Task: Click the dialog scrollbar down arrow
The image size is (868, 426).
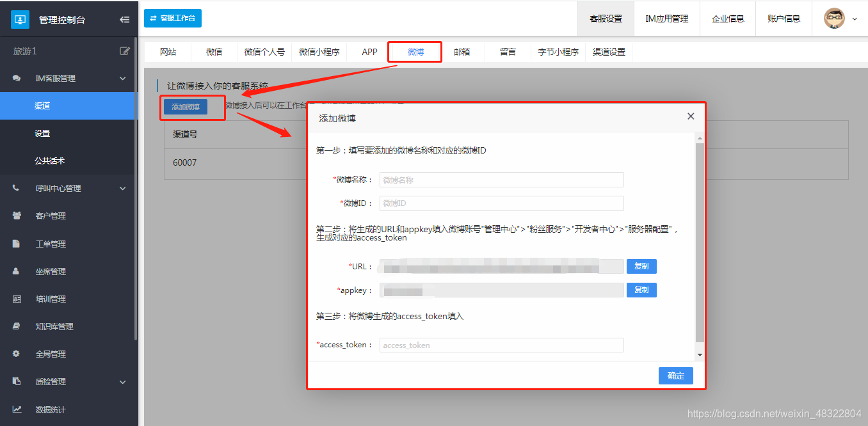Action: click(700, 354)
